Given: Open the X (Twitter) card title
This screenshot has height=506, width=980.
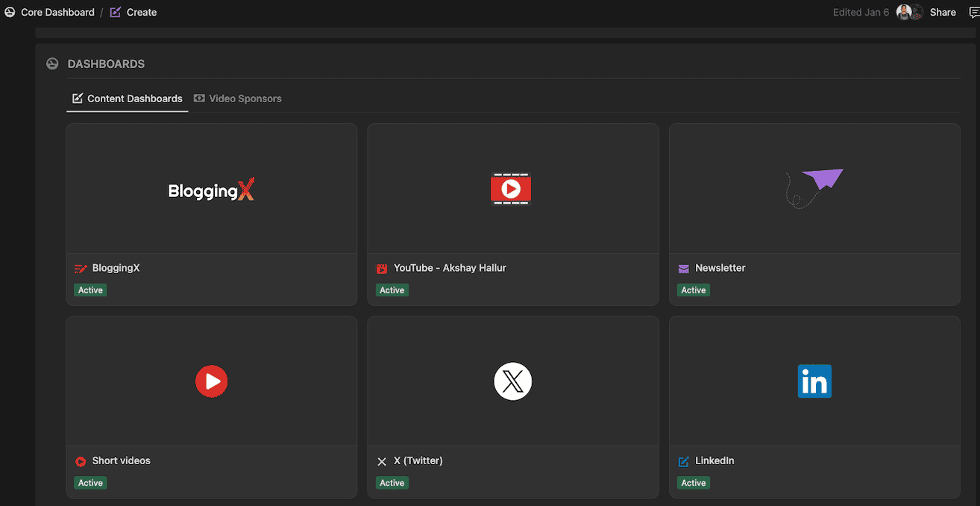Looking at the screenshot, I should pos(418,460).
